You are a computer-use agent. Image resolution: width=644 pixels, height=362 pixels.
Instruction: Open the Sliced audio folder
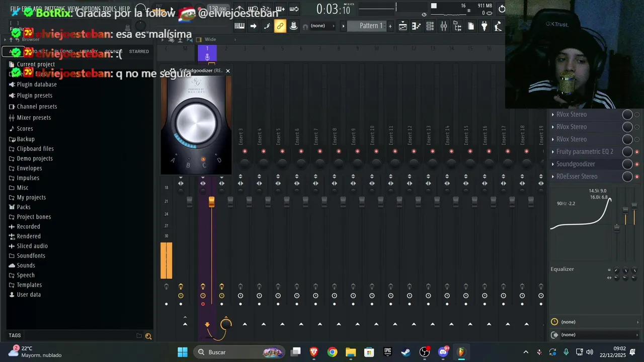[x=32, y=246]
